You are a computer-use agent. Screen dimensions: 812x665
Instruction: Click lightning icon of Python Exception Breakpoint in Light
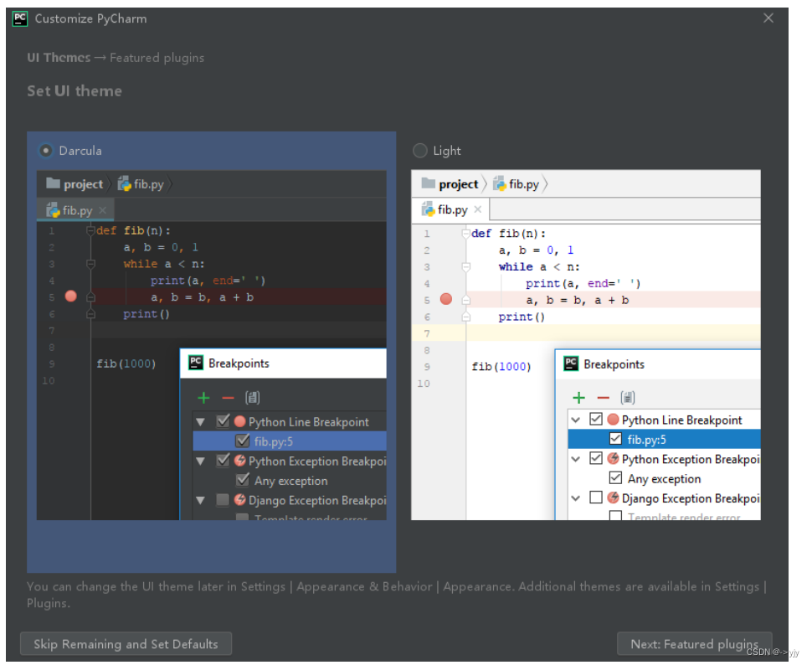pyautogui.click(x=613, y=458)
